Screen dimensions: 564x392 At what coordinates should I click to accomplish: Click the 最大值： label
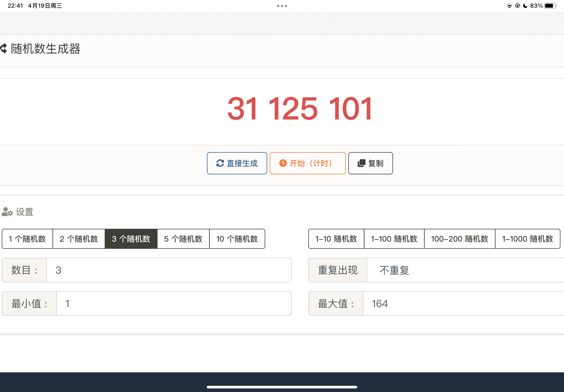click(x=336, y=304)
